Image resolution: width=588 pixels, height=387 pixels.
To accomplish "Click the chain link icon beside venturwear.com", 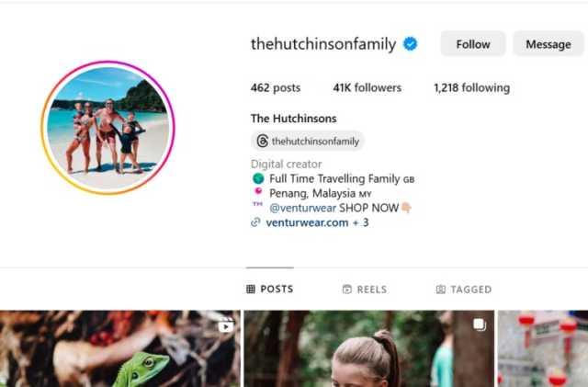I will [255, 222].
